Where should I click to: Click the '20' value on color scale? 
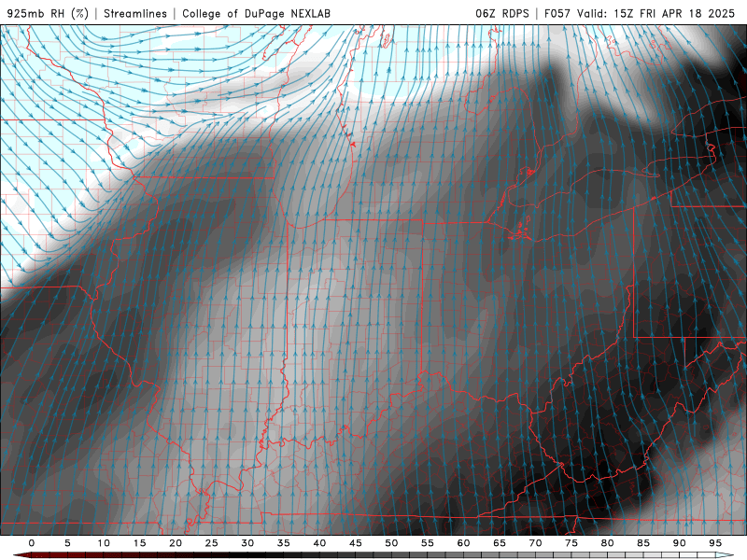176,543
